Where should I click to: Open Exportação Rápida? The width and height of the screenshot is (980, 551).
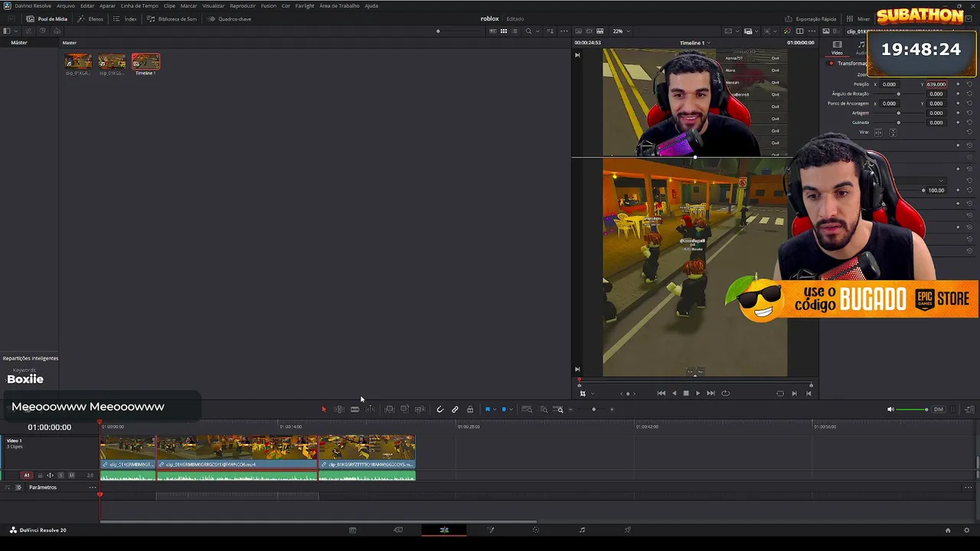pos(811,18)
